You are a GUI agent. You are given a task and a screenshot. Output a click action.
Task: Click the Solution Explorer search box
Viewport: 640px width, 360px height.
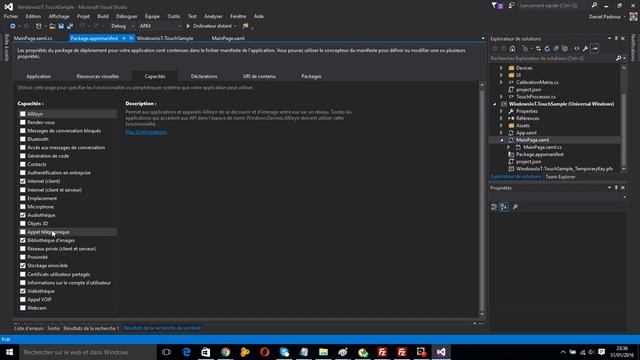tap(552, 58)
